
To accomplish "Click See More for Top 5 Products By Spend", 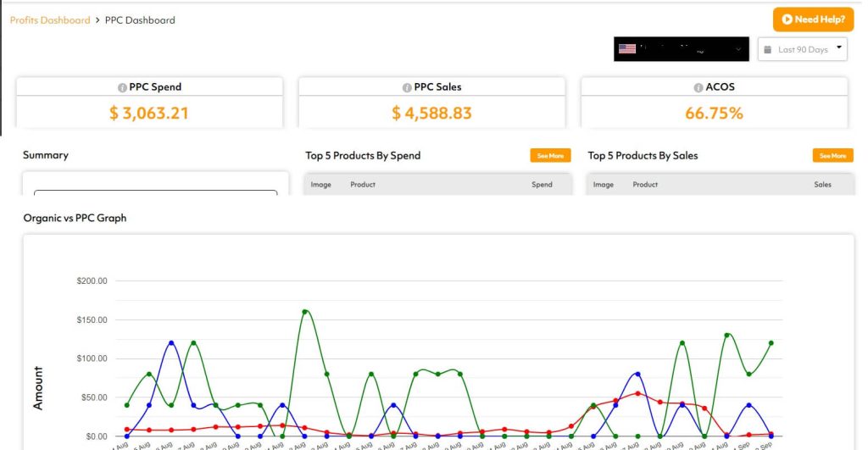I will (x=550, y=156).
